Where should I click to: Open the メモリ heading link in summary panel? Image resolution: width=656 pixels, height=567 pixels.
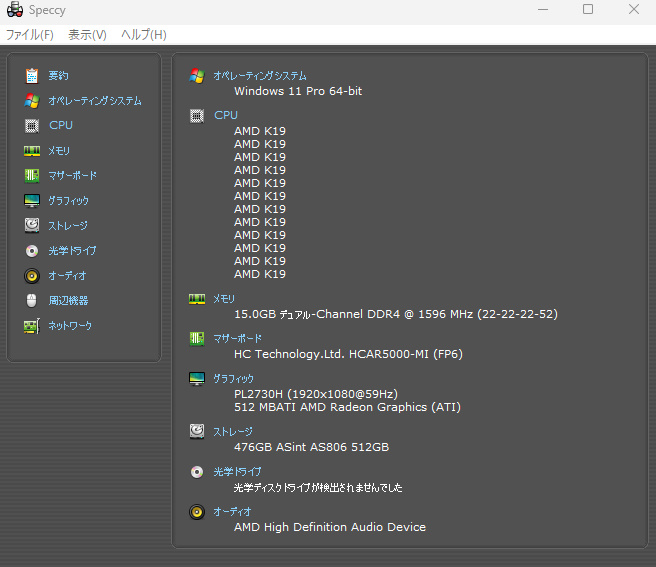pos(224,299)
